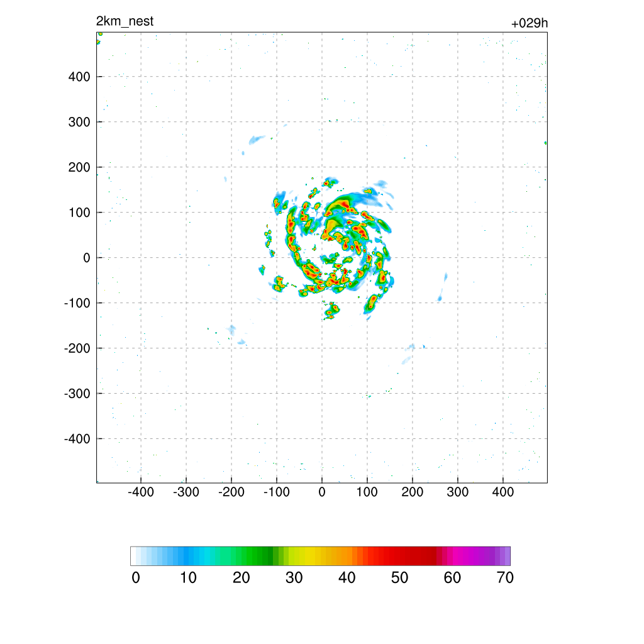Click the colorbar label '20'
Image resolution: width=644 pixels, height=644 pixels.
click(241, 578)
